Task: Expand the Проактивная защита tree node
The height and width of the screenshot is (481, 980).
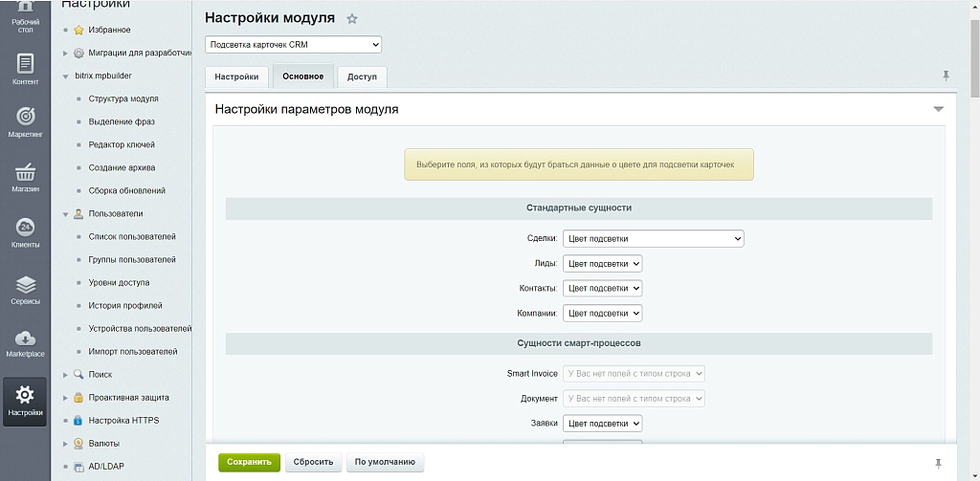Action: (x=65, y=398)
